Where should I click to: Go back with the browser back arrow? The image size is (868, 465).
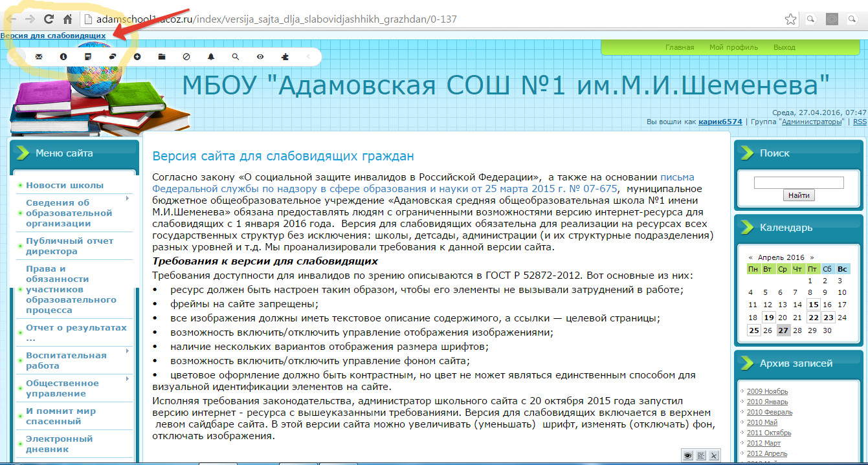click(x=12, y=19)
